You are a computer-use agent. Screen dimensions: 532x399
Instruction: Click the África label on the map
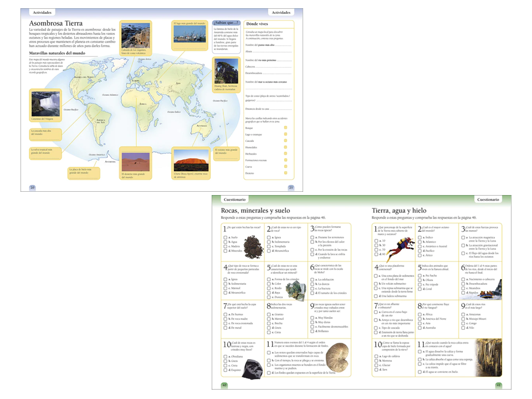tap(143, 104)
